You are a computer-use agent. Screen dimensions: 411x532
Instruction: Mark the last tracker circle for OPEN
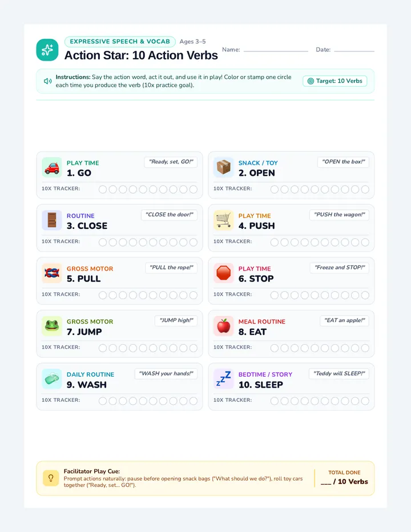(x=365, y=190)
